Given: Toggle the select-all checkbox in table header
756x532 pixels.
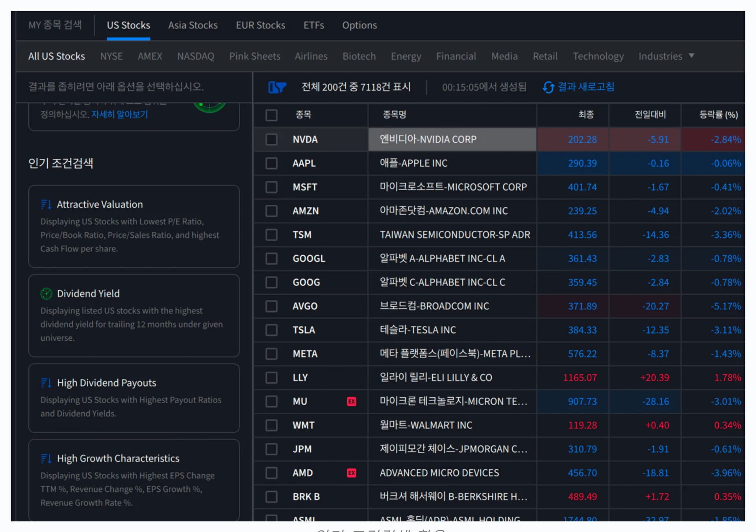Looking at the screenshot, I should coord(271,115).
